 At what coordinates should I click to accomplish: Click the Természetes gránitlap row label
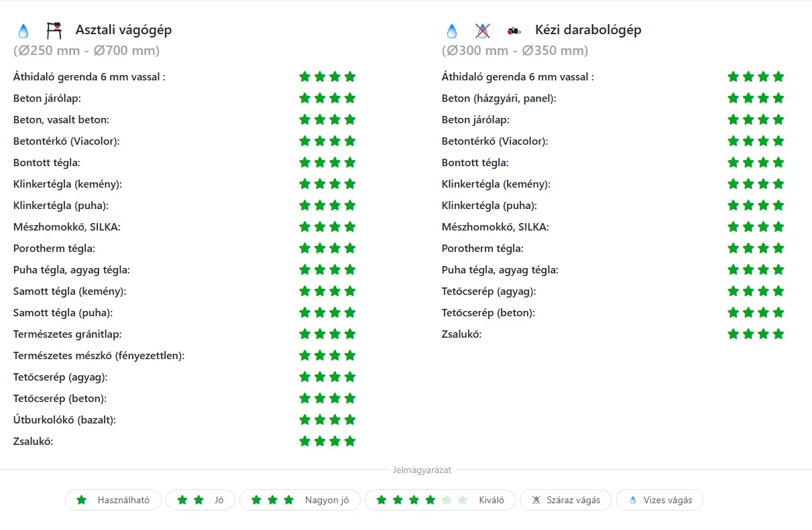click(67, 334)
